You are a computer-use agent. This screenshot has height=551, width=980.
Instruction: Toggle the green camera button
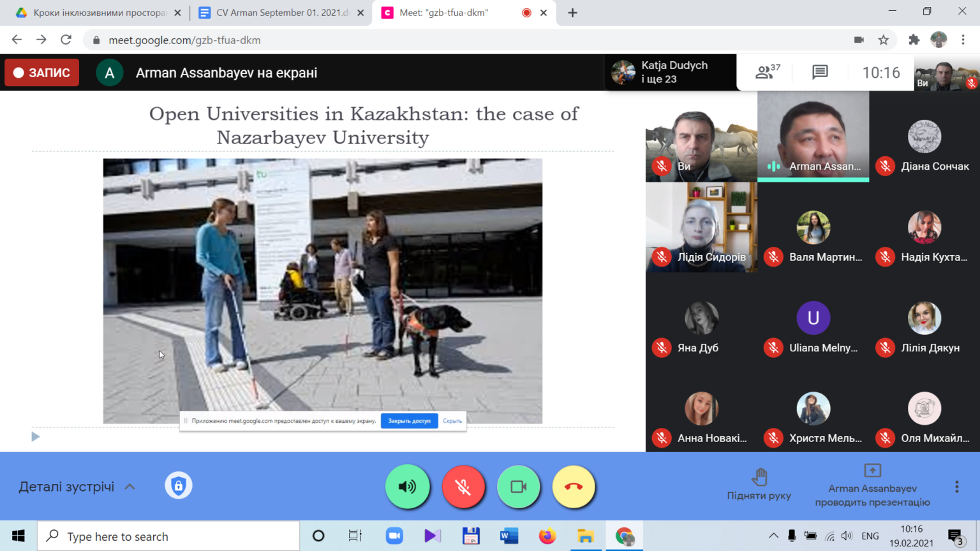point(519,487)
